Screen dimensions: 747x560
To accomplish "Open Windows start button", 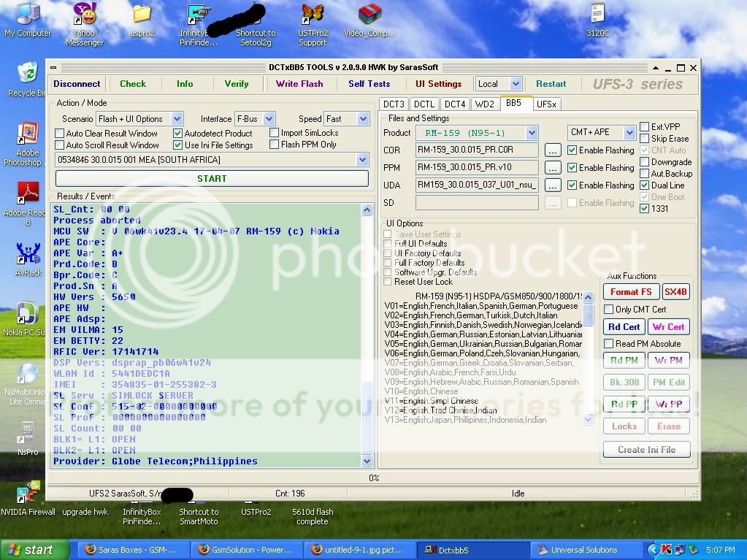I will (x=34, y=550).
